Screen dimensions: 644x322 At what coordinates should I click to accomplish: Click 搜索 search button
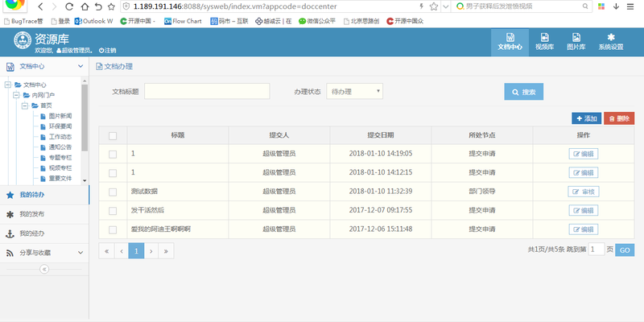524,92
